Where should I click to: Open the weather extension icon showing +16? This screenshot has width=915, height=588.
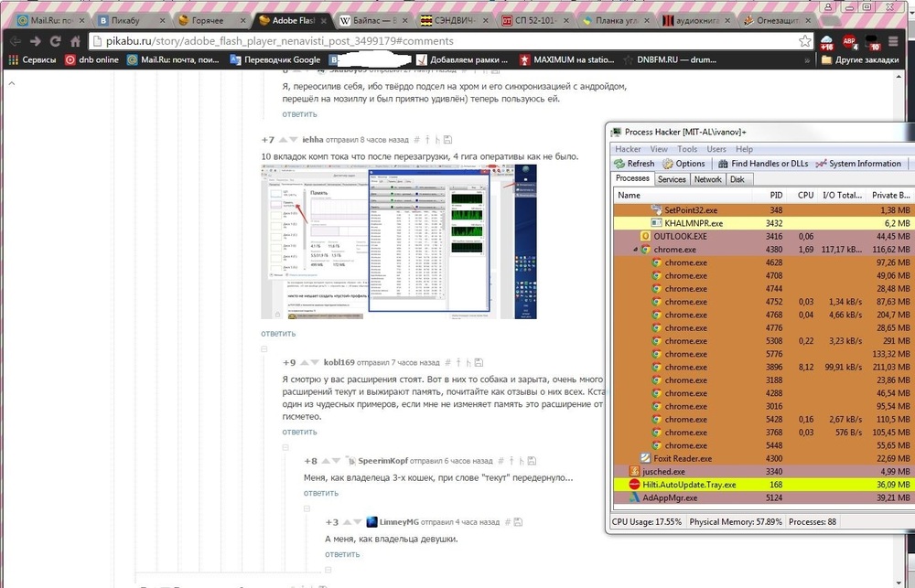827,42
